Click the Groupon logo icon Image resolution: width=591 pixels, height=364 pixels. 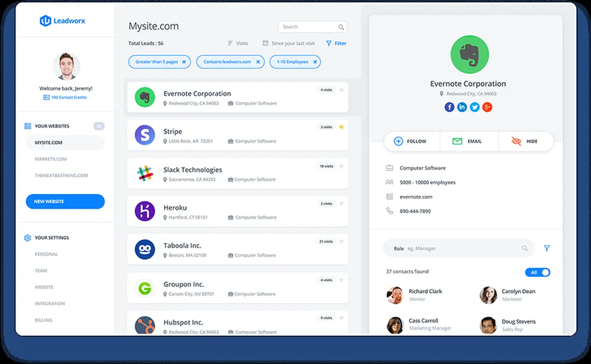point(145,288)
